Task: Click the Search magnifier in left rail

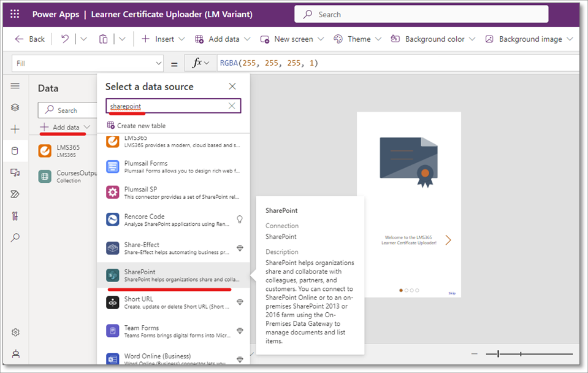Action: click(x=15, y=237)
